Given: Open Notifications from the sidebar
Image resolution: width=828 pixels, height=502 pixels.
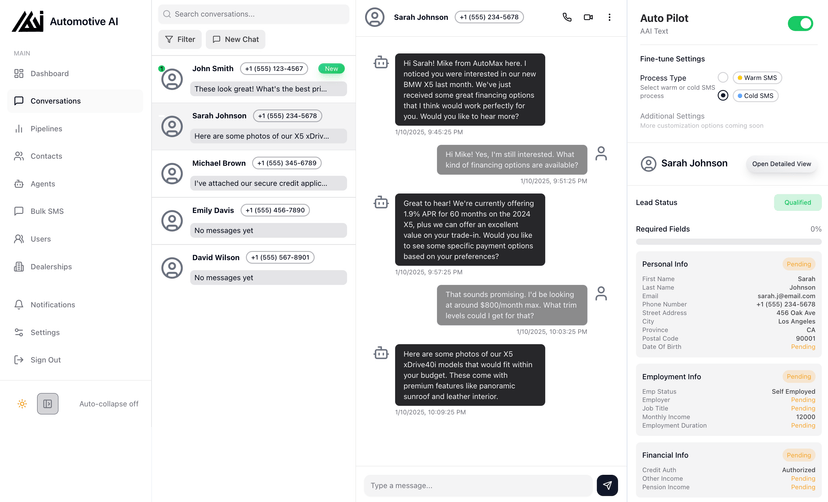Looking at the screenshot, I should [x=52, y=305].
